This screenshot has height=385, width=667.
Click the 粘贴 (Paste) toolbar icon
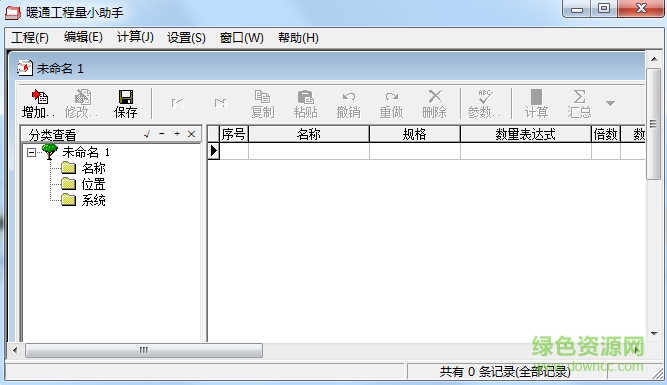pyautogui.click(x=305, y=103)
